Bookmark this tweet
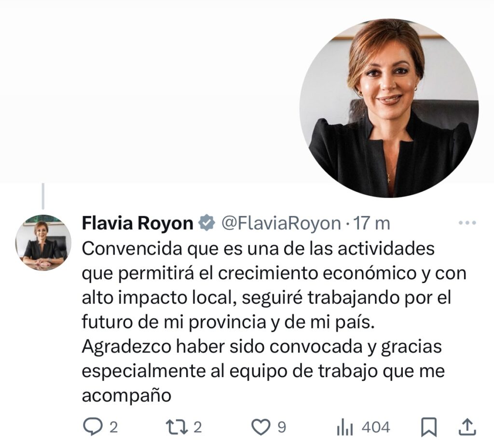494x448 pixels. click(429, 427)
